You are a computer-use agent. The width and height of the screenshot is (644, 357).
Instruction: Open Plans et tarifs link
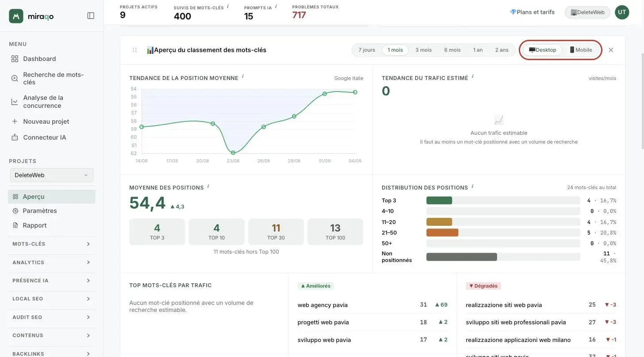pyautogui.click(x=532, y=12)
